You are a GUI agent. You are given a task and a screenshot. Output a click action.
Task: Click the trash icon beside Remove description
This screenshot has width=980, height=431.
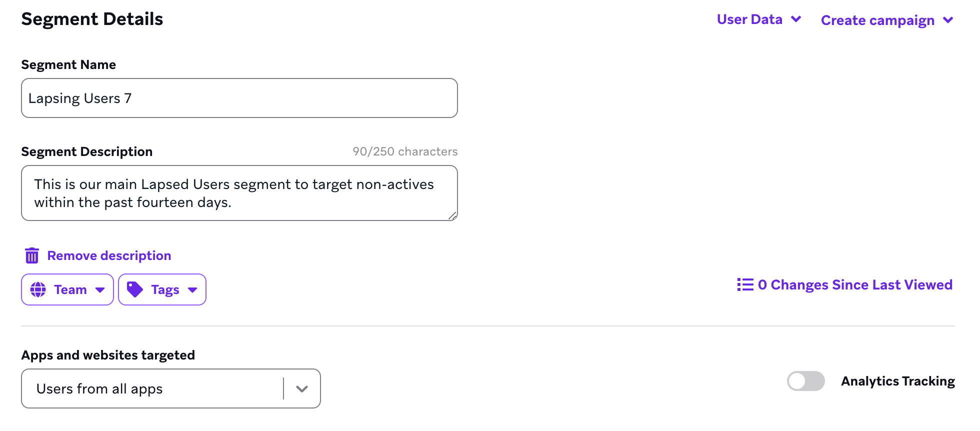tap(32, 255)
